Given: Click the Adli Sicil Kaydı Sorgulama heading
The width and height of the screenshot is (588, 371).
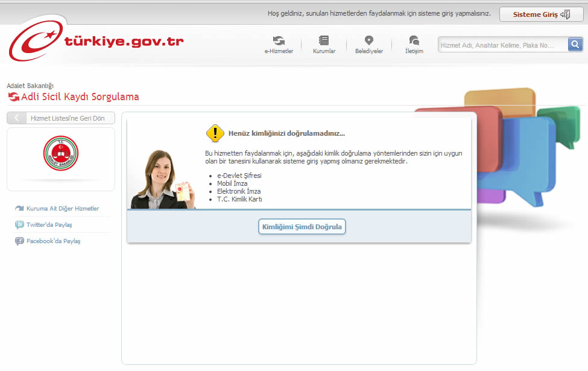Looking at the screenshot, I should tap(80, 97).
